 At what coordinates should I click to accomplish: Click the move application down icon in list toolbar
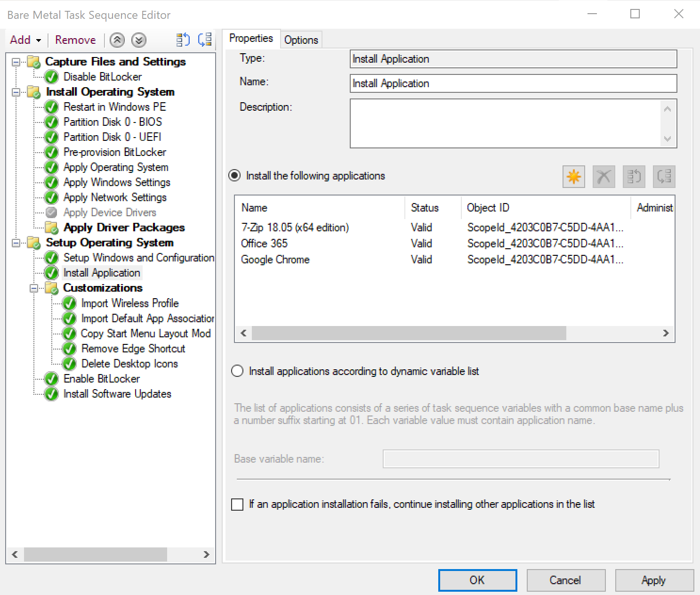(664, 177)
